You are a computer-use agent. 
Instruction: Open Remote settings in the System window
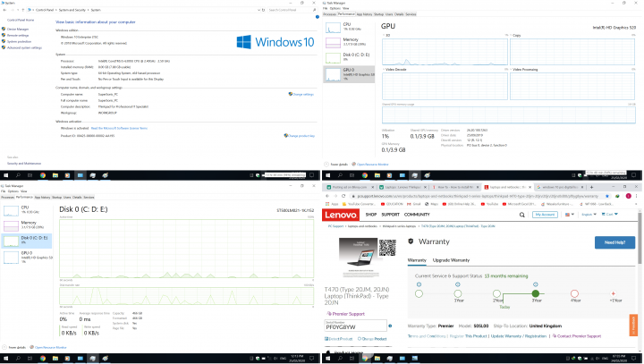coord(18,36)
